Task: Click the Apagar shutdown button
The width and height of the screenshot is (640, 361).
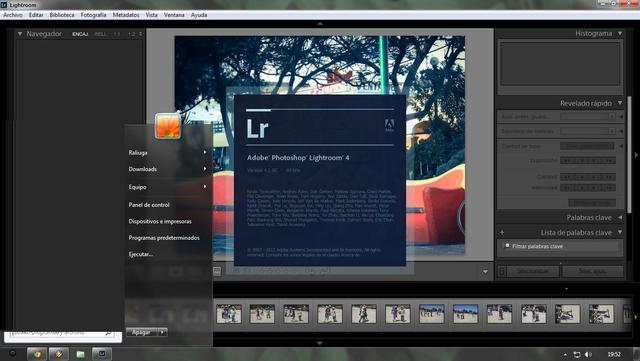Action: coord(142,332)
